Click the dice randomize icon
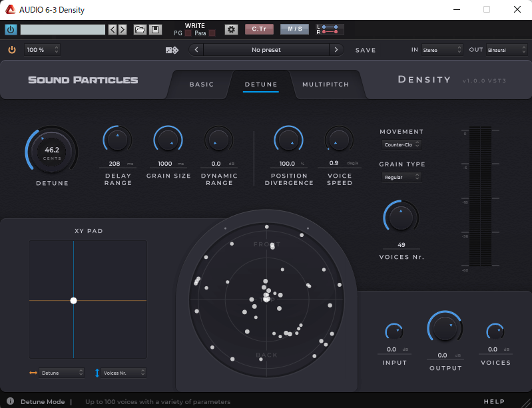Viewport: 532px width, 408px height. coord(172,50)
